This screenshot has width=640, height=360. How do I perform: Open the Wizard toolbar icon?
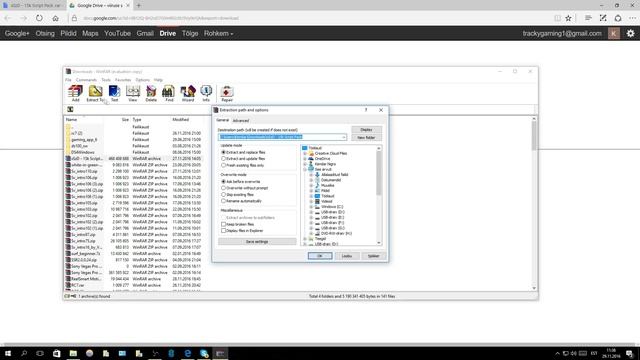188,93
